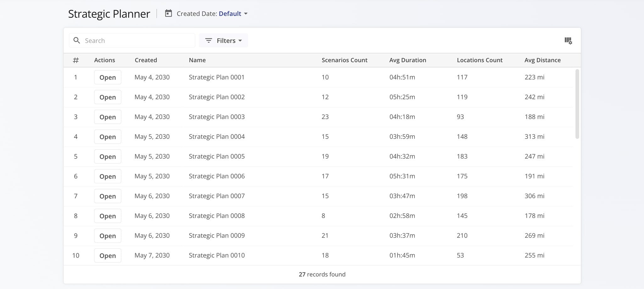
Task: Click the calendar icon beside Created Date
Action: [169, 14]
